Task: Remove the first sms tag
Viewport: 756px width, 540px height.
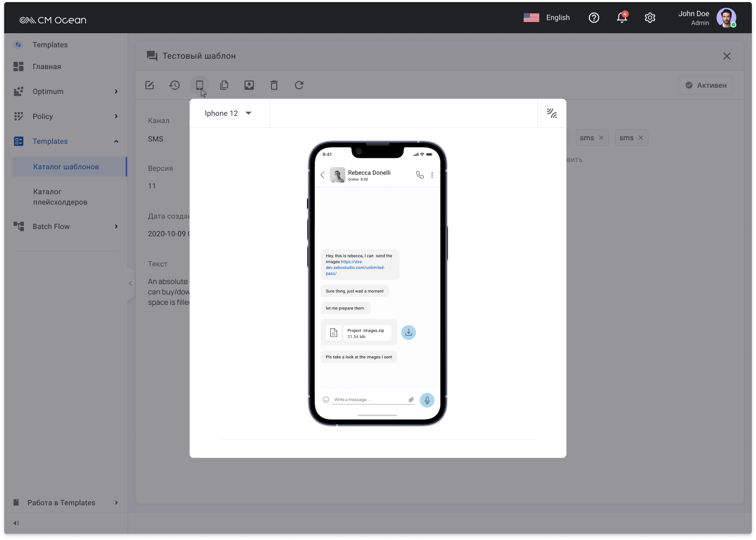Action: 601,138
